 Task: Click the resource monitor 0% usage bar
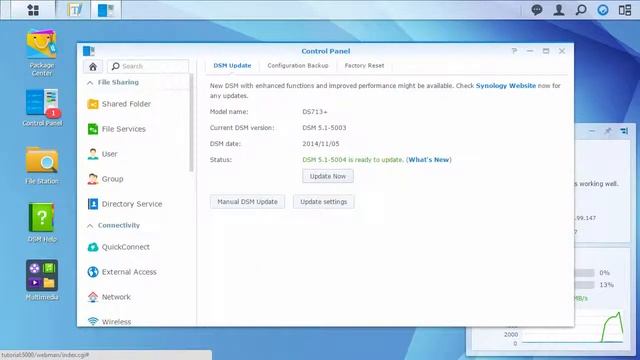pyautogui.click(x=584, y=273)
